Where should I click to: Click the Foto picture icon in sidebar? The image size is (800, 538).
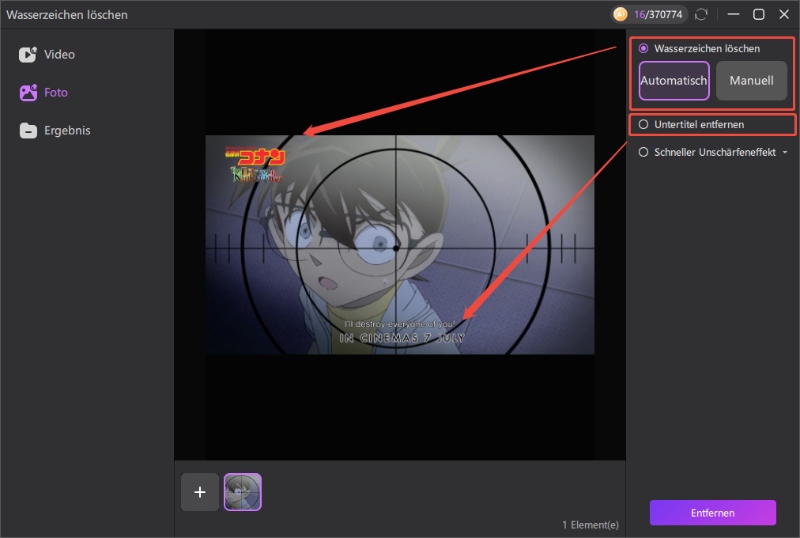(x=28, y=93)
